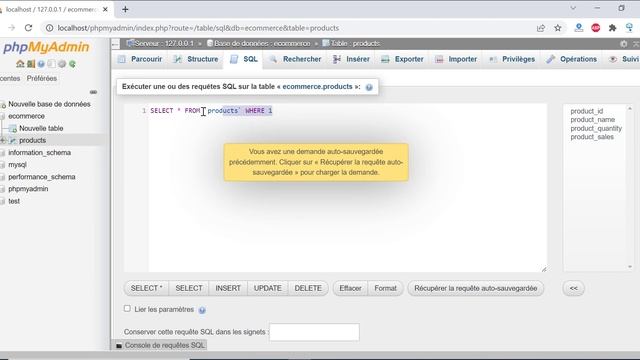Open the browser extensions puzzle icon

pyautogui.click(x=612, y=28)
